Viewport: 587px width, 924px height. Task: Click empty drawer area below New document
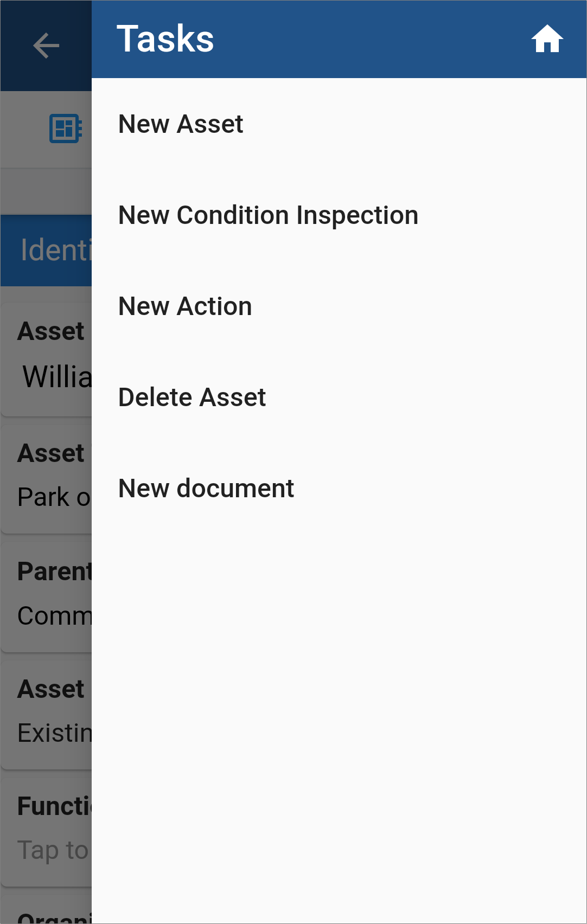point(339,705)
